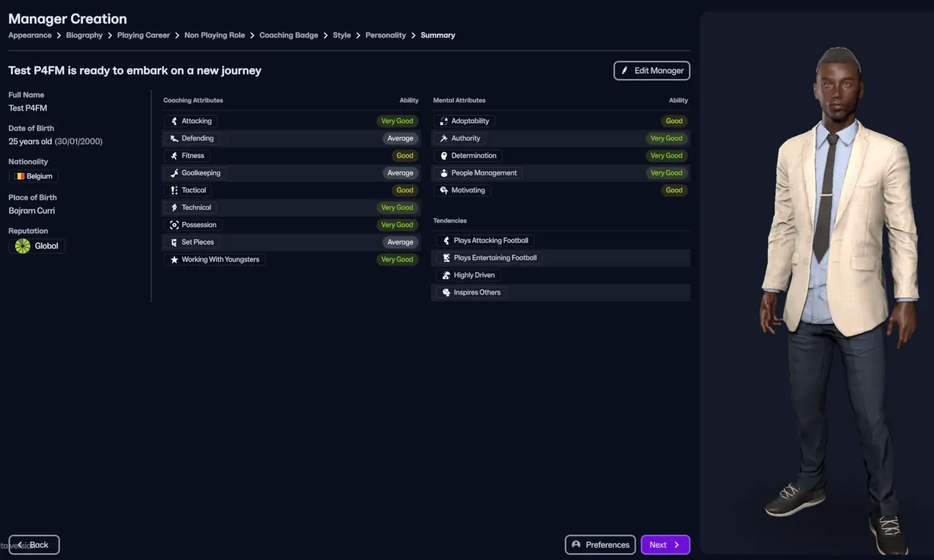Click the Plays Entertaining Football label
Screen dimensions: 934x560
tap(495, 258)
